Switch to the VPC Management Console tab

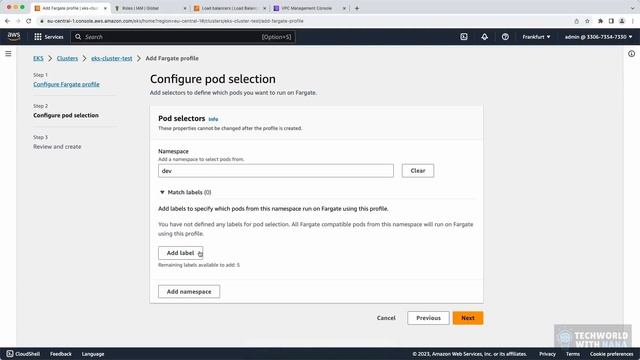tap(309, 8)
